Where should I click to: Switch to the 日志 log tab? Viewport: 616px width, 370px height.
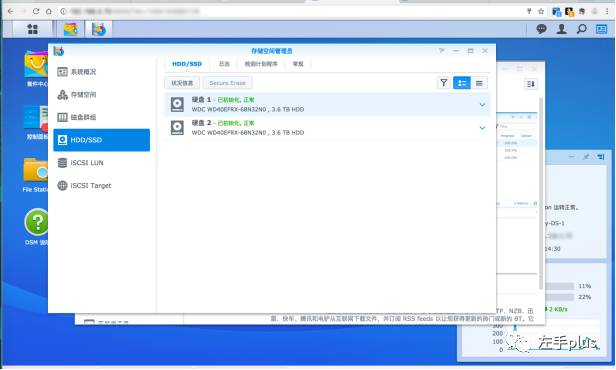(x=224, y=64)
